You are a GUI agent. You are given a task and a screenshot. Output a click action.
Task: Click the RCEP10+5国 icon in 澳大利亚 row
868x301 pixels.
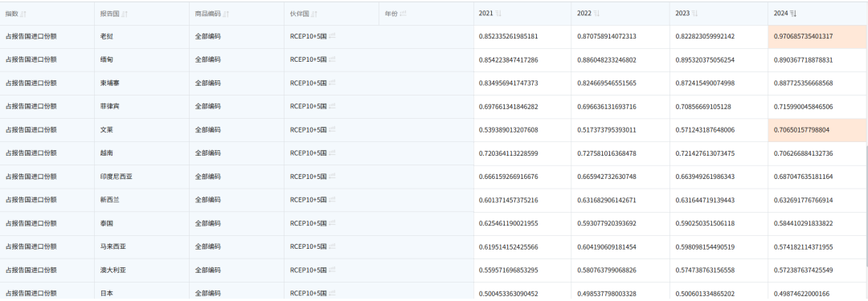pyautogui.click(x=332, y=270)
